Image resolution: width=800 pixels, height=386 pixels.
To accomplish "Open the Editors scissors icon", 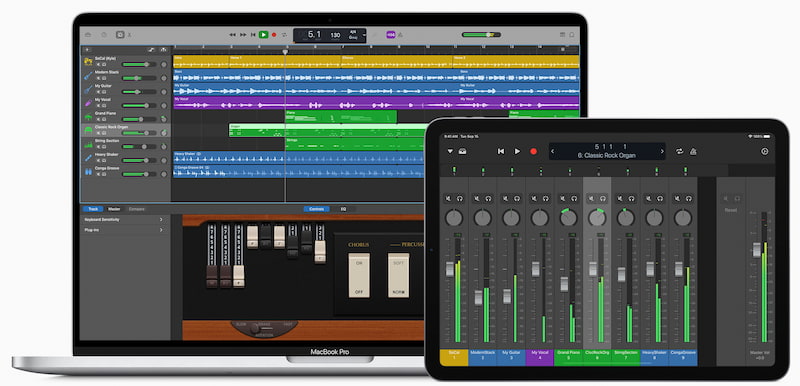I will coord(129,35).
